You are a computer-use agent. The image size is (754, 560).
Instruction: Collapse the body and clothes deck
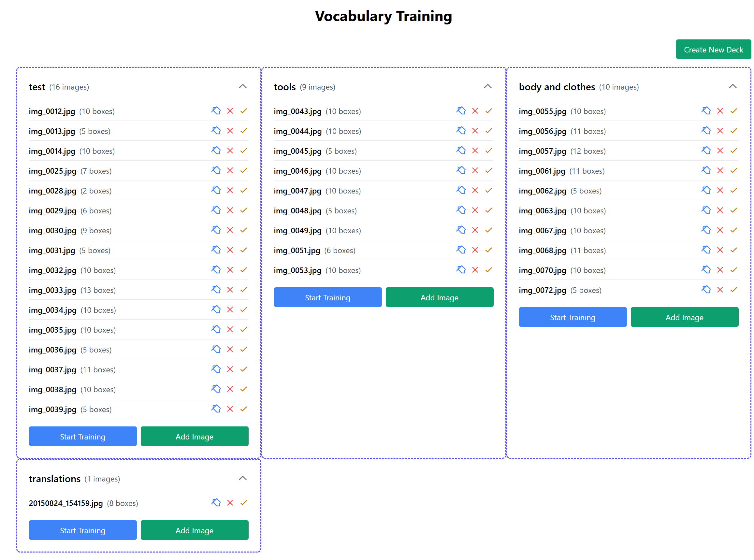point(732,86)
